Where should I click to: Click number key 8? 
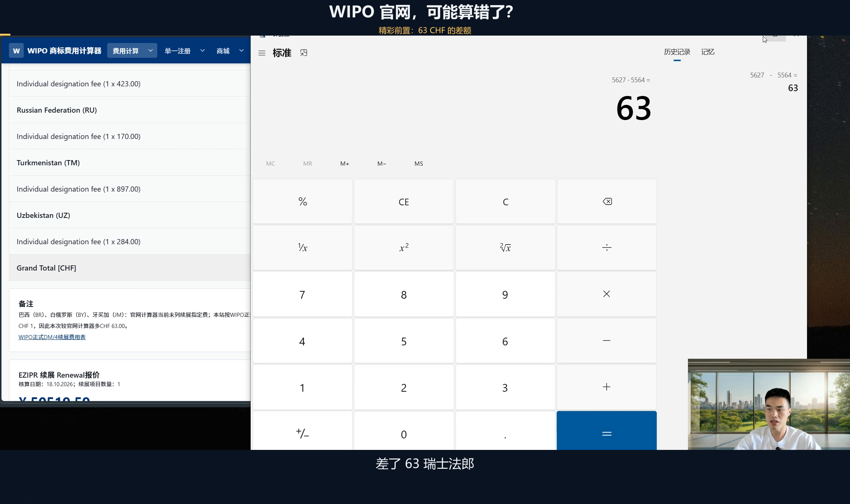click(x=404, y=294)
